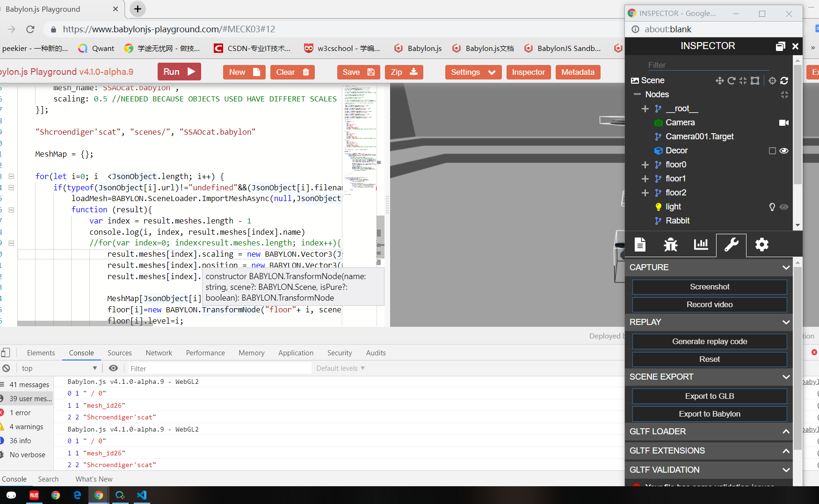
Task: Open the w3cschool bookmark
Action: click(342, 48)
